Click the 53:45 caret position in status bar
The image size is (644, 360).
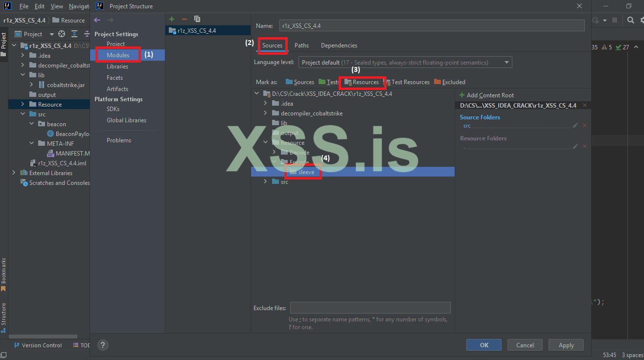click(x=610, y=355)
